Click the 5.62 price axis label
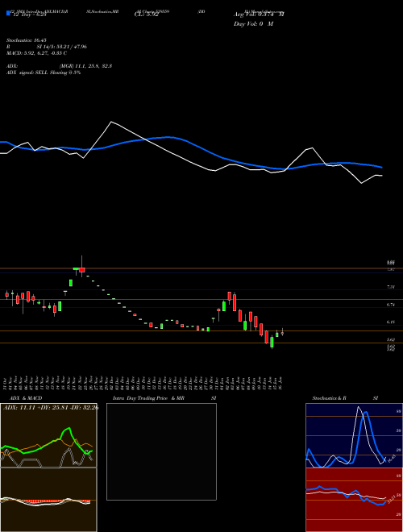 point(391,339)
